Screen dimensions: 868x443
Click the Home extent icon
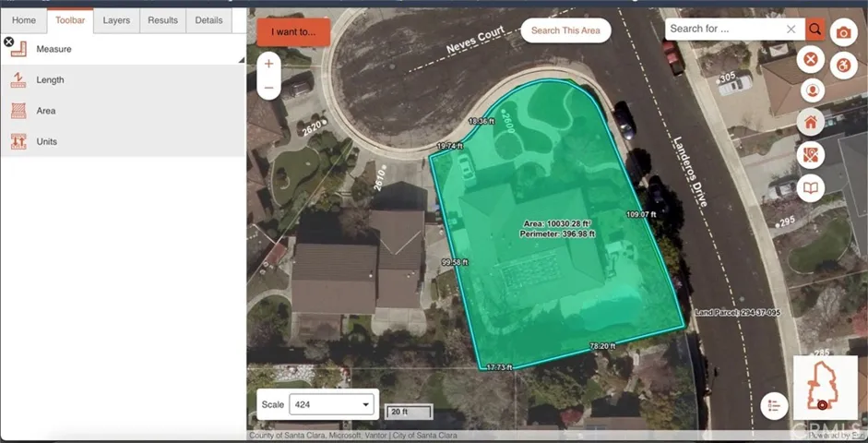[811, 123]
